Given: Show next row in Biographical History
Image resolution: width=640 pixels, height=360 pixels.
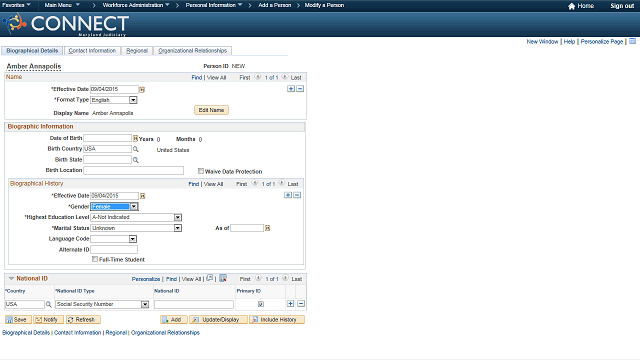Looking at the screenshot, I should (281, 183).
